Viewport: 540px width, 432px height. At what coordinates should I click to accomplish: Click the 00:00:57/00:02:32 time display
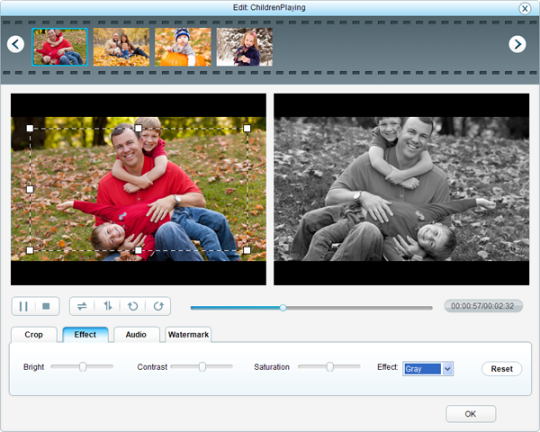[x=483, y=306]
